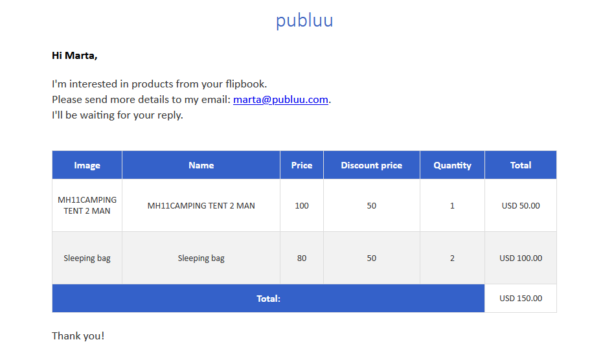This screenshot has height=364, width=603.
Task: Click the Hi Marta, greeting text
Action: coord(74,56)
